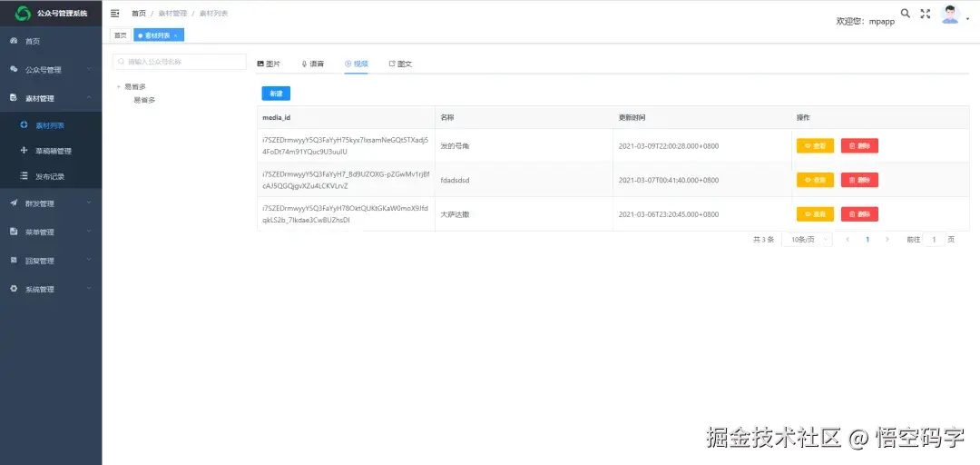The width and height of the screenshot is (980, 465).
Task: Click the 请输入公众号名称 search field
Action: (180, 62)
